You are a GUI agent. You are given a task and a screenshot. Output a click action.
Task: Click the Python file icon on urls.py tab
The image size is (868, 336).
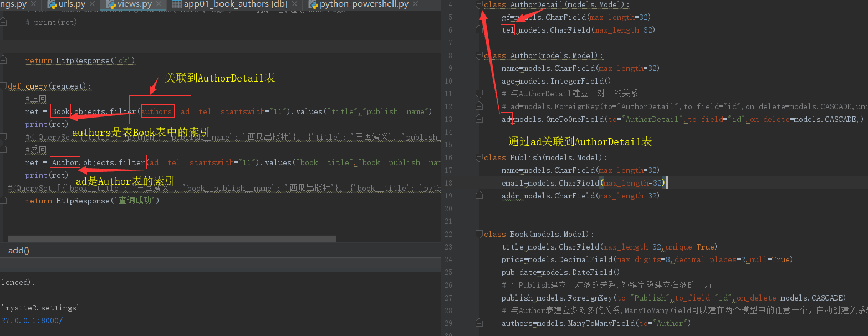coord(52,4)
